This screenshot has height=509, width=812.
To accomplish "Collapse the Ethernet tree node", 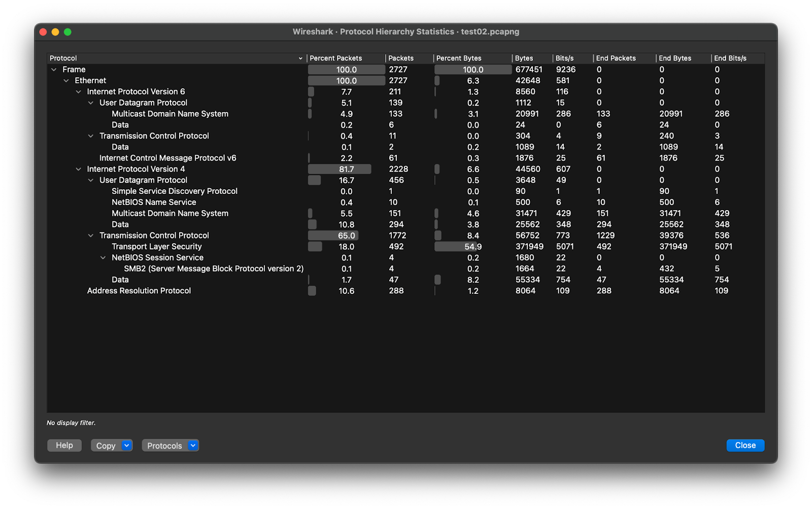I will (x=66, y=81).
